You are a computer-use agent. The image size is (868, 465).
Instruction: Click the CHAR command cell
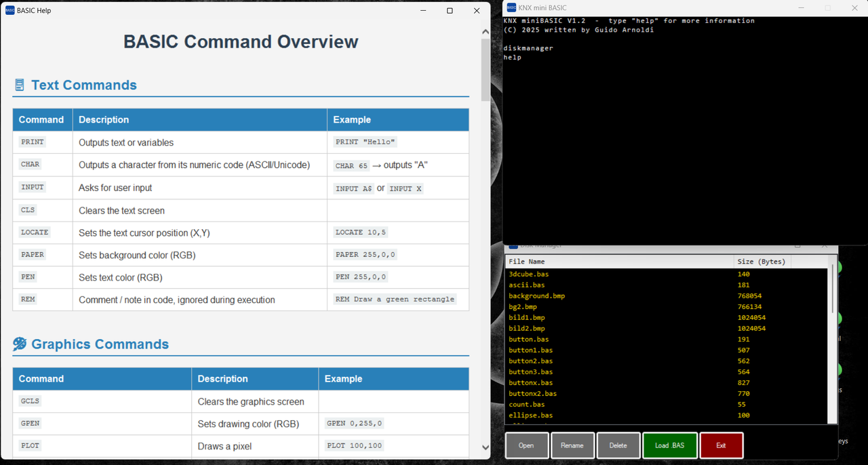(x=43, y=165)
